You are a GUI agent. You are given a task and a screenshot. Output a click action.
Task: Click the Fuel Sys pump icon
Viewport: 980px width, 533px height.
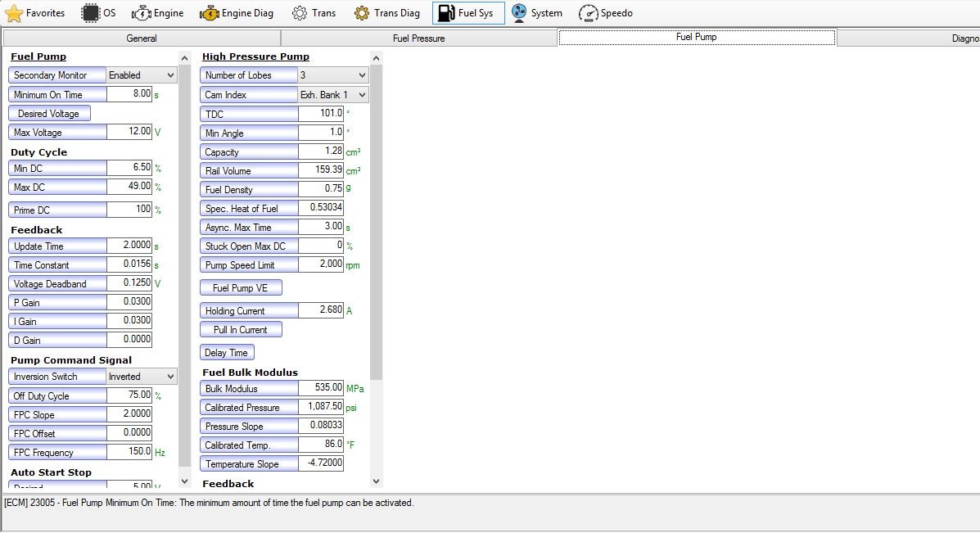[445, 12]
